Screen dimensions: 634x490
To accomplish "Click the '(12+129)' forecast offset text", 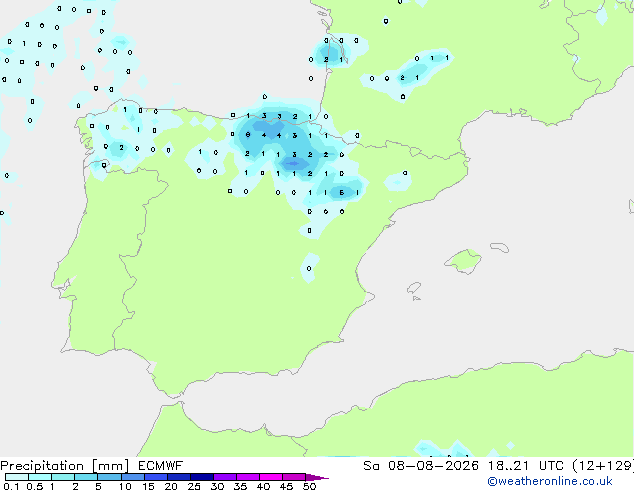I will point(603,466).
